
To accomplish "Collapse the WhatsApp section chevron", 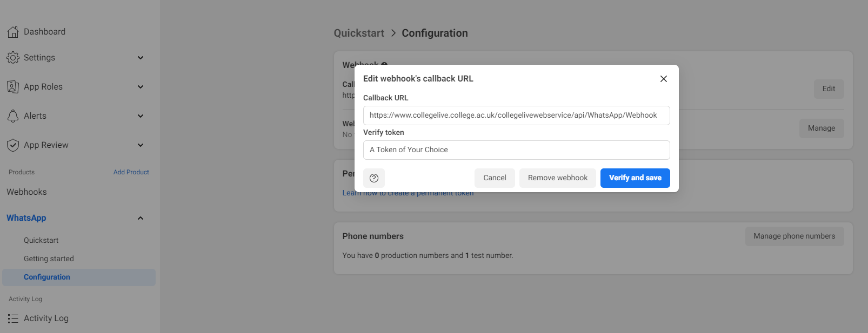I will click(x=141, y=218).
